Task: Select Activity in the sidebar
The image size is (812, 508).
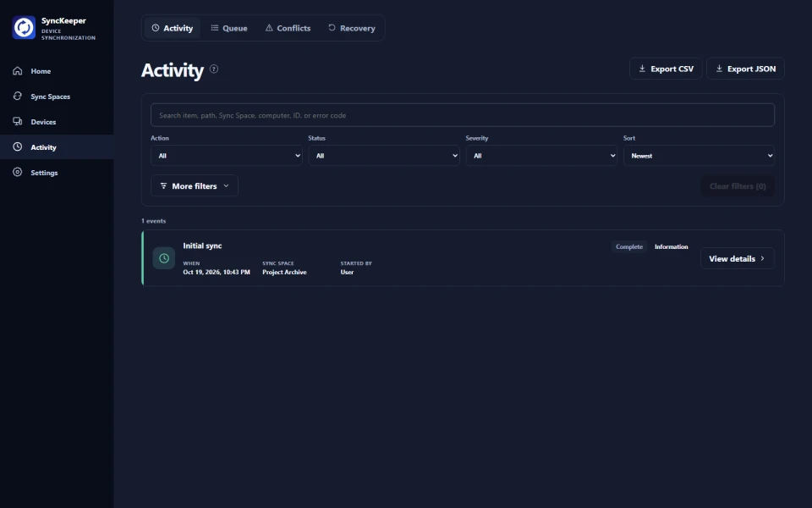Action: click(57, 147)
